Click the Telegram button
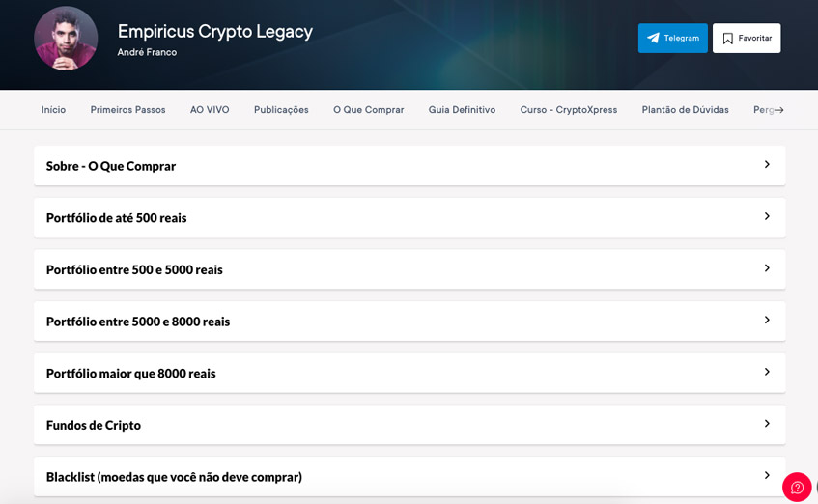 pos(672,39)
